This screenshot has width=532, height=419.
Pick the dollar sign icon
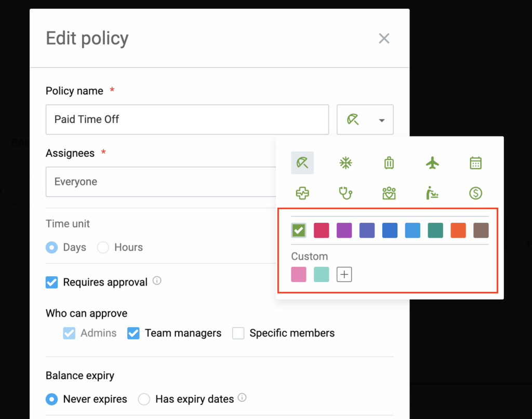pyautogui.click(x=475, y=194)
